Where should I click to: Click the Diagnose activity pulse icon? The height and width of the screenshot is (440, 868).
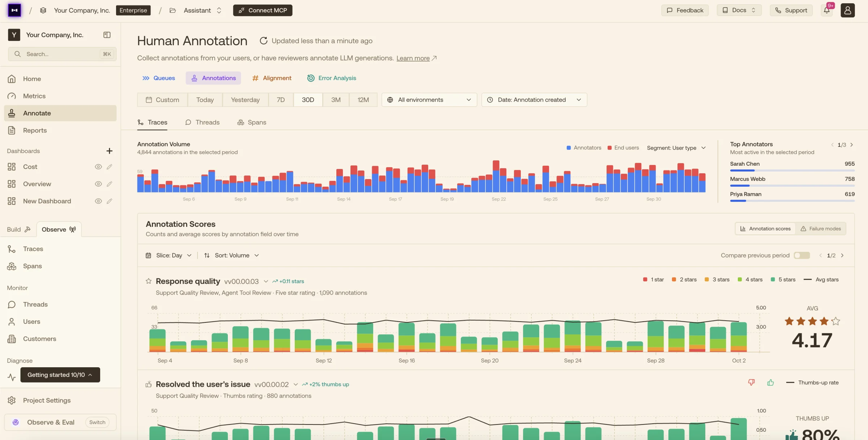point(12,377)
